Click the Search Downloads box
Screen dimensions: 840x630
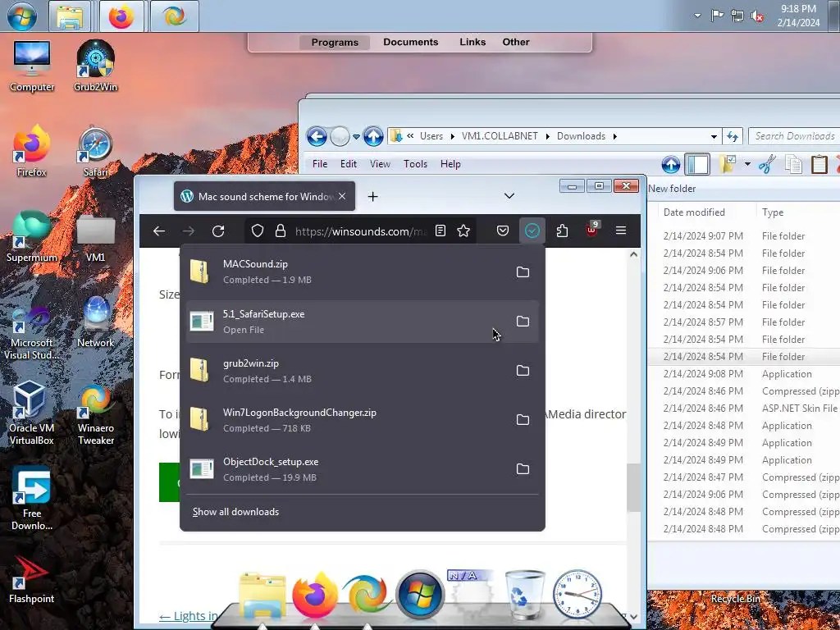[x=794, y=136]
